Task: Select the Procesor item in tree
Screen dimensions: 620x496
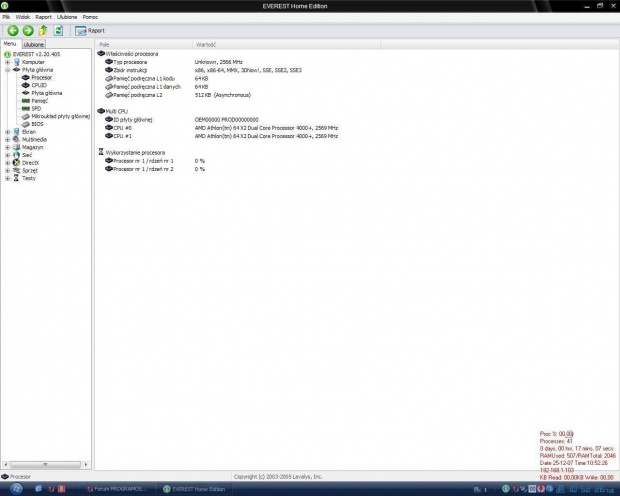Action: pos(42,78)
